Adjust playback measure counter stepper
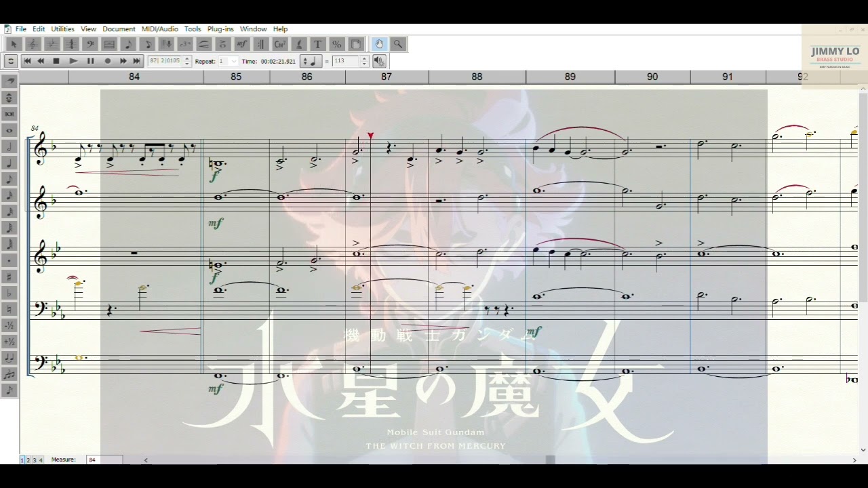Viewport: 868px width, 488px height. coord(186,61)
